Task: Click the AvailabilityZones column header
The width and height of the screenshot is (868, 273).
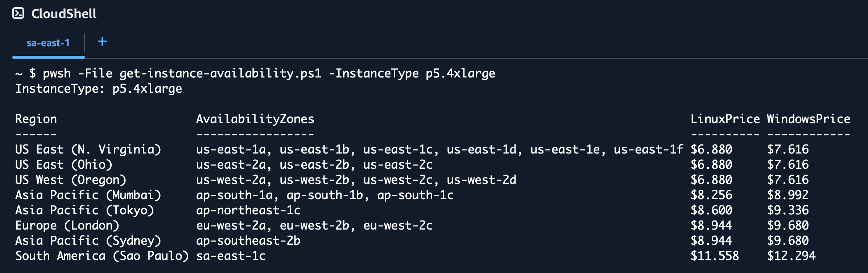Action: click(255, 119)
